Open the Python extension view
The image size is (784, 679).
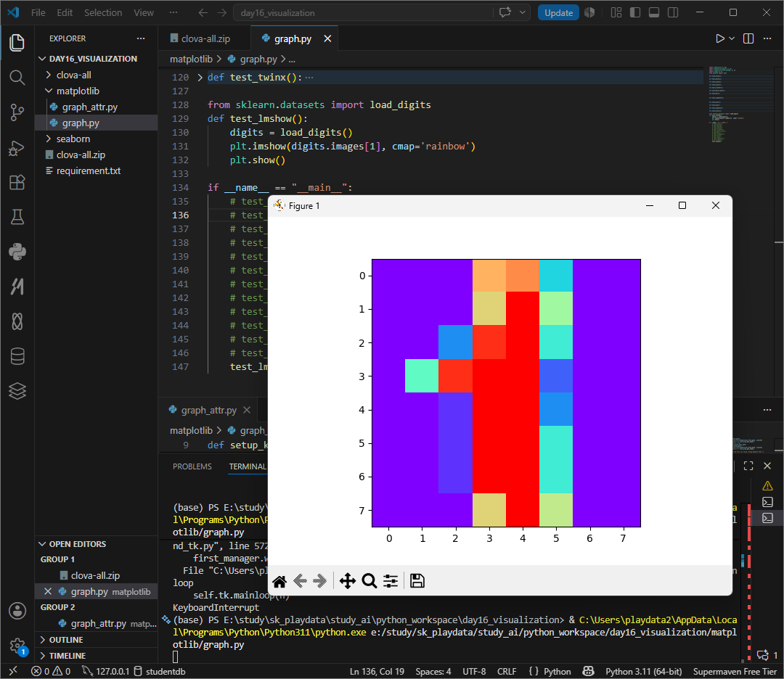pos(17,252)
